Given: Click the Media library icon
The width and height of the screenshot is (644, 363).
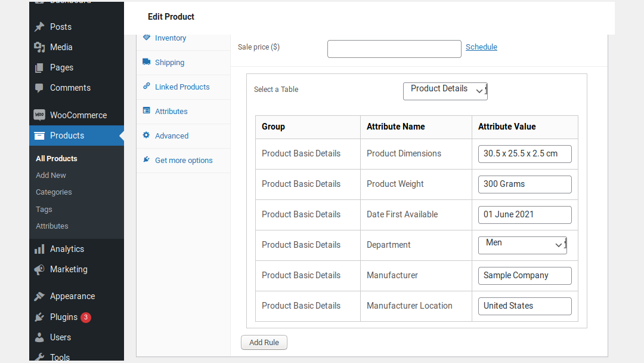Looking at the screenshot, I should (x=39, y=47).
